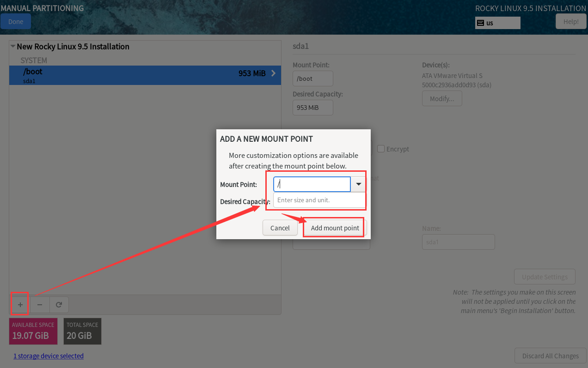Click the minus icon to remove mount point

(40, 305)
